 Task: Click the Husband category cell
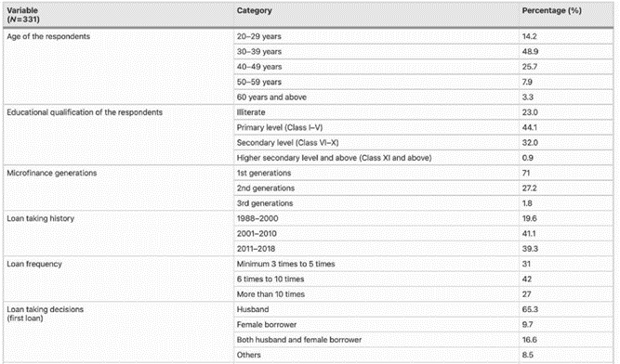(376, 309)
